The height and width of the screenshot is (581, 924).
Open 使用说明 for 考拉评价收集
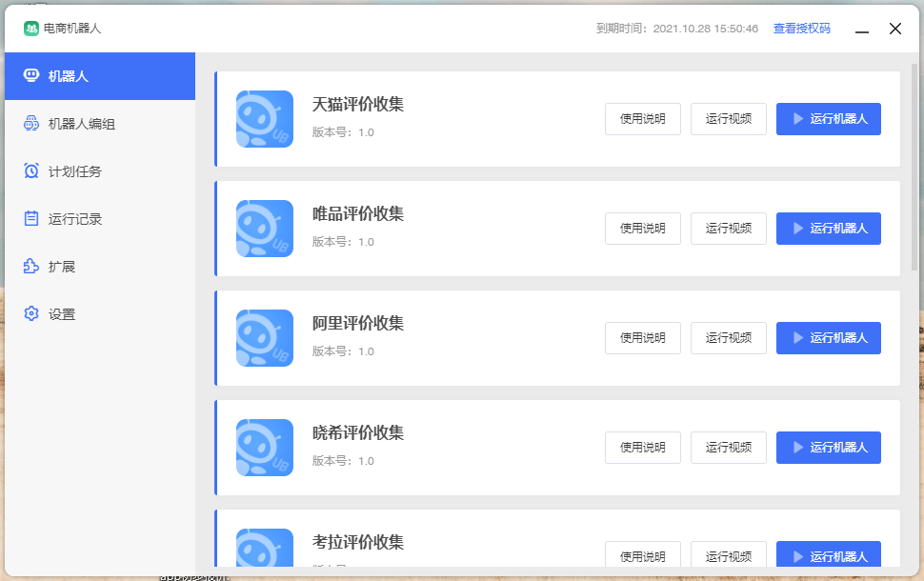click(643, 554)
